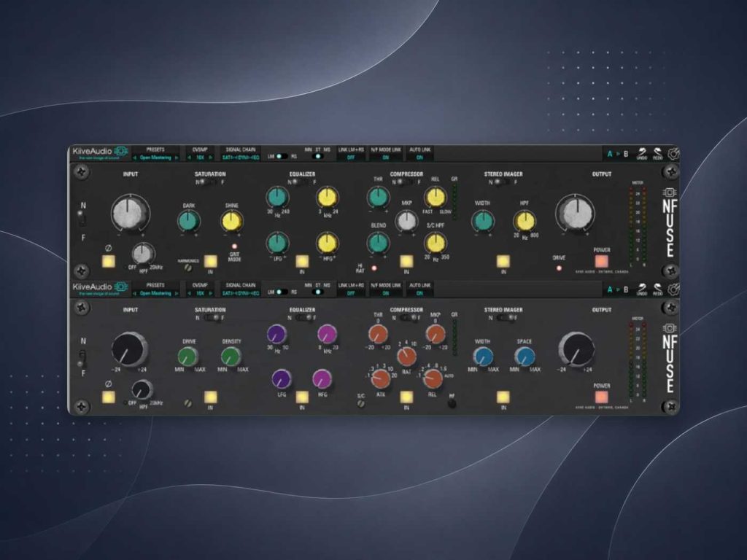Toggle phase invert button in bottom unit

(109, 397)
